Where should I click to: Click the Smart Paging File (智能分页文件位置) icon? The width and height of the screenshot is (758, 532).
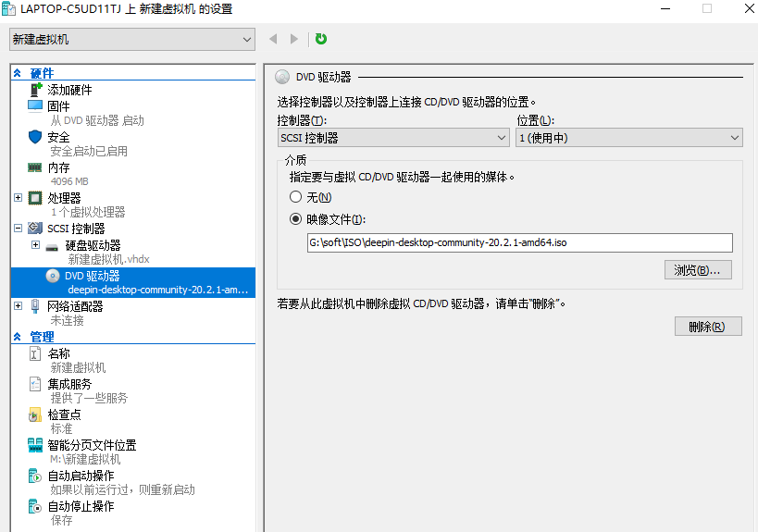pos(35,445)
